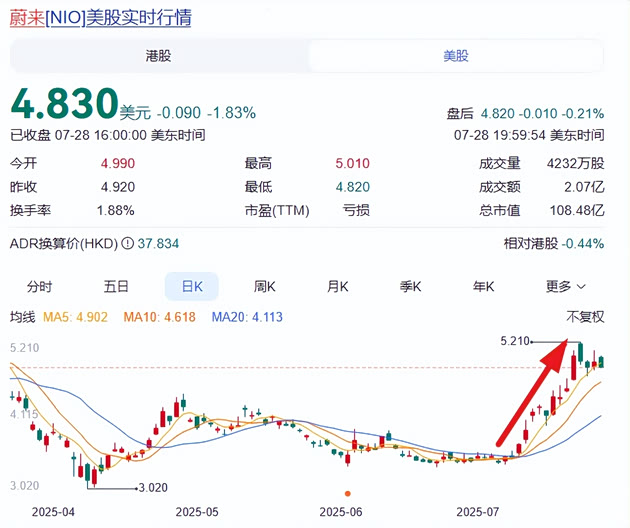Switch to the 港股 market tab
Viewport: 630px width, 528px height.
point(158,56)
